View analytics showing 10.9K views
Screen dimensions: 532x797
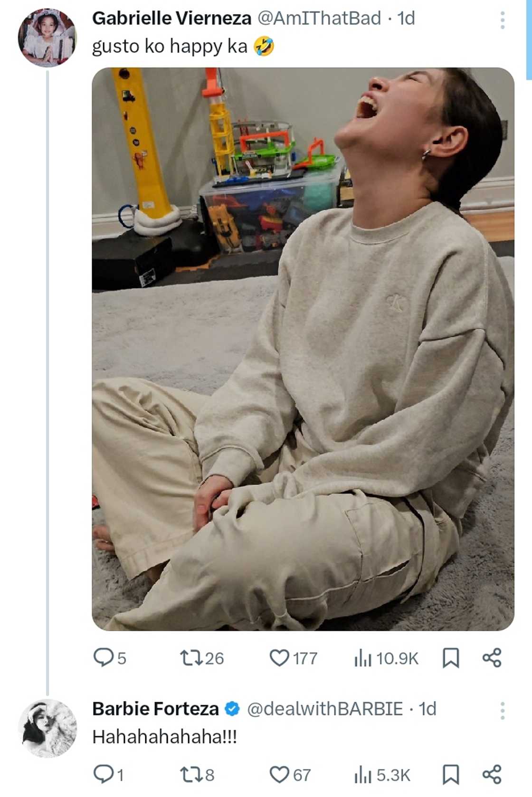pyautogui.click(x=363, y=658)
